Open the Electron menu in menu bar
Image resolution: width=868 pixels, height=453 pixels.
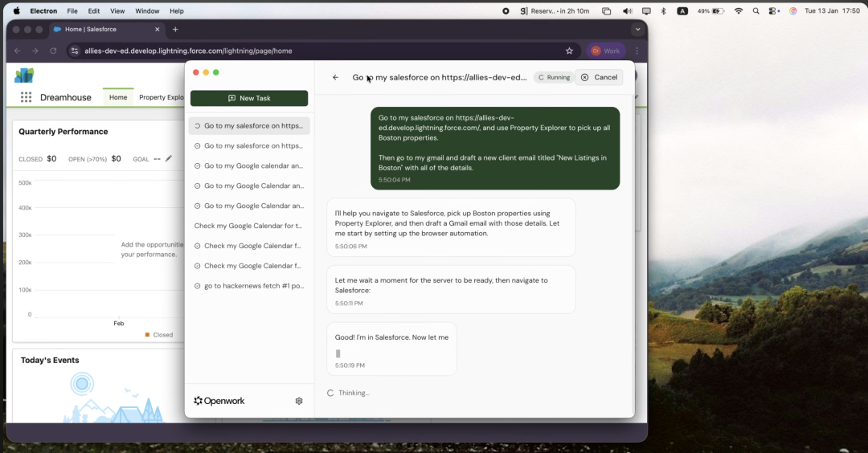pos(43,11)
